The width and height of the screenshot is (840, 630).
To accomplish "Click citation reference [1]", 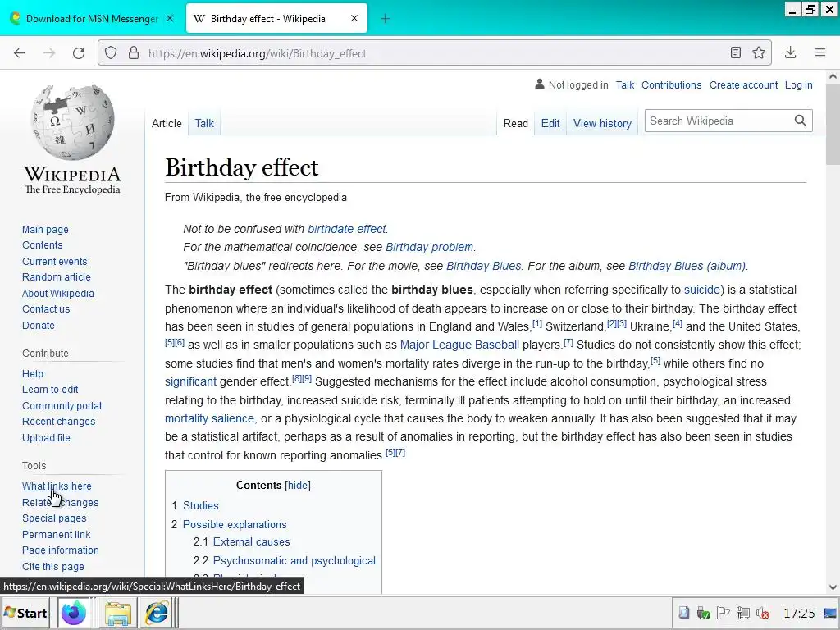I will 536,324.
